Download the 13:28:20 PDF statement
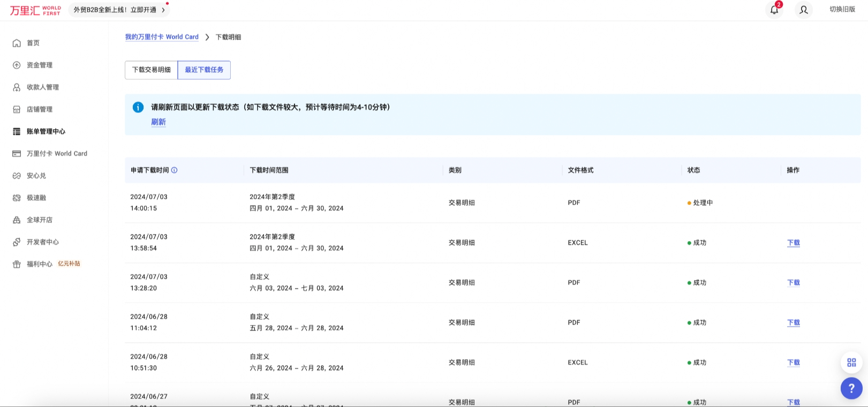Screen dimensions: 868x407 click(x=793, y=283)
